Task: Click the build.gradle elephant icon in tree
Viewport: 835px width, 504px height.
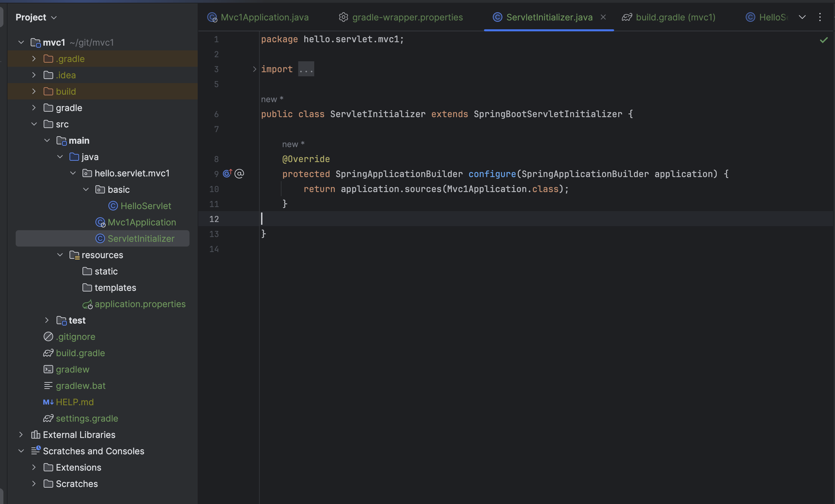Action: 48,353
